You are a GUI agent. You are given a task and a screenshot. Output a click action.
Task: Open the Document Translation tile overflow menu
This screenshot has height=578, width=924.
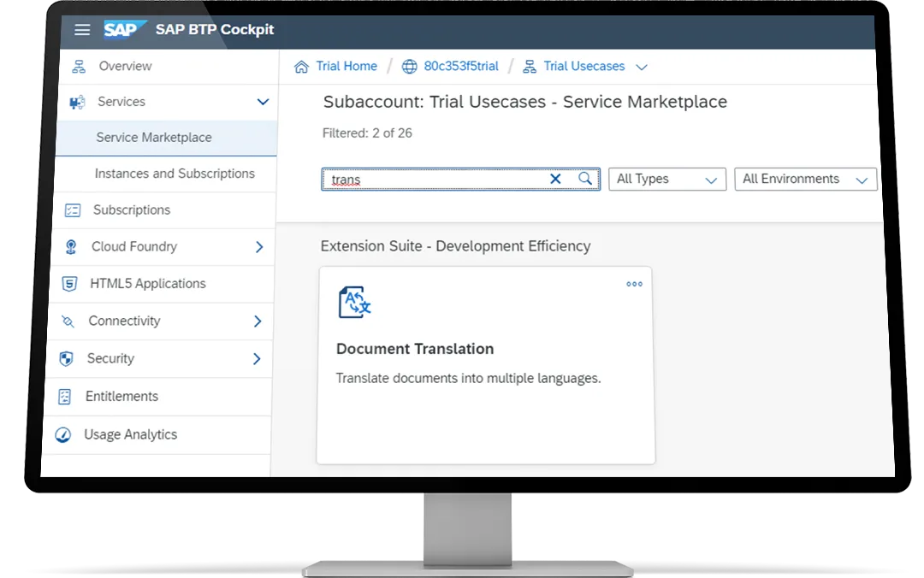coord(634,284)
